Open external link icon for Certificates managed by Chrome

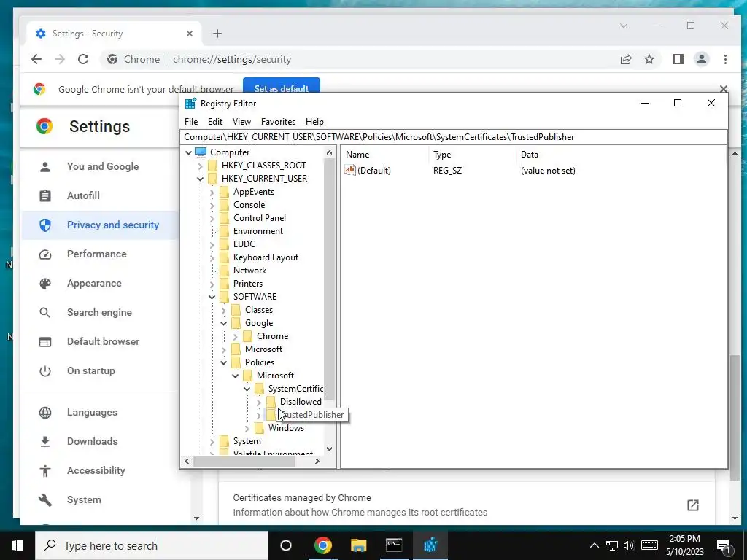point(693,505)
